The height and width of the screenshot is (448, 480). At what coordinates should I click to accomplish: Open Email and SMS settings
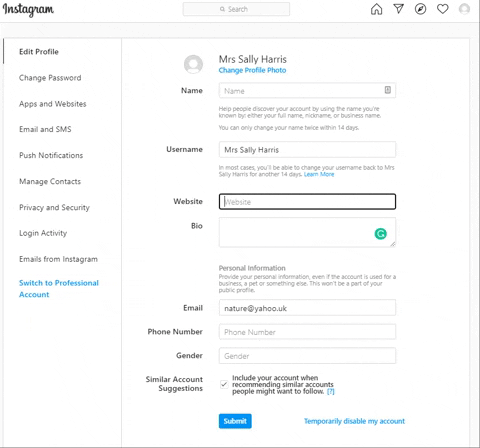(45, 129)
